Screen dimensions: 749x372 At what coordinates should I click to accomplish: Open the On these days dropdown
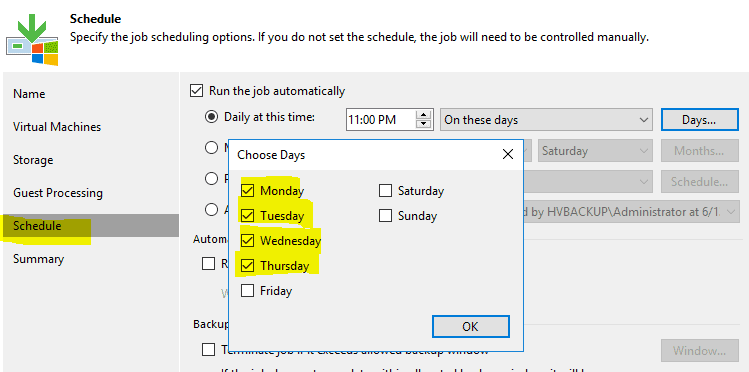point(546,120)
